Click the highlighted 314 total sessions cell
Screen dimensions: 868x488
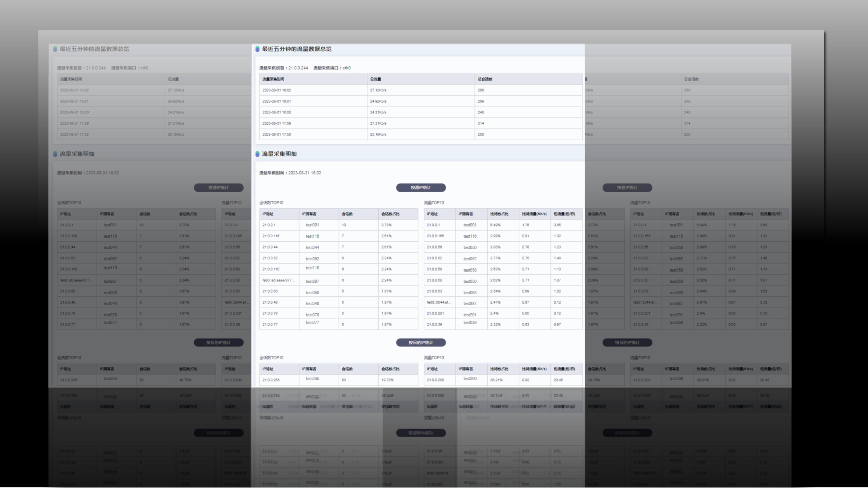(x=481, y=123)
